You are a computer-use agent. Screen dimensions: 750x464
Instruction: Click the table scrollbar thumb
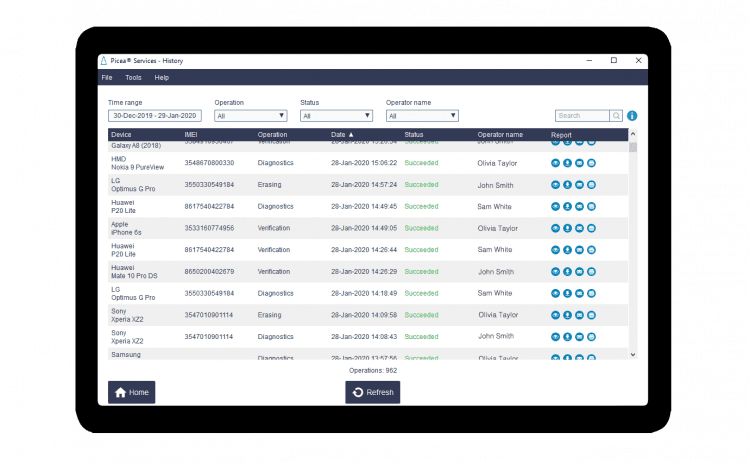[x=633, y=147]
